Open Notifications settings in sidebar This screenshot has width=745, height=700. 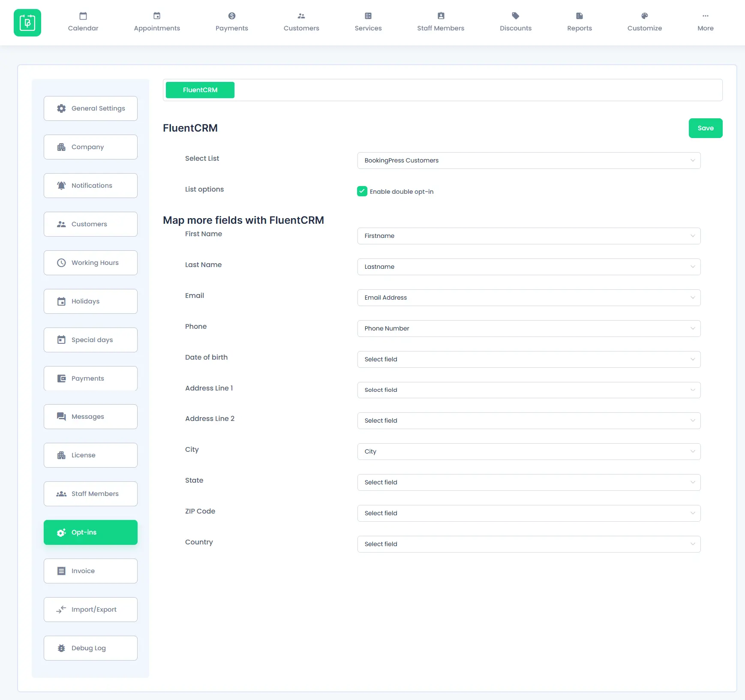tap(90, 186)
